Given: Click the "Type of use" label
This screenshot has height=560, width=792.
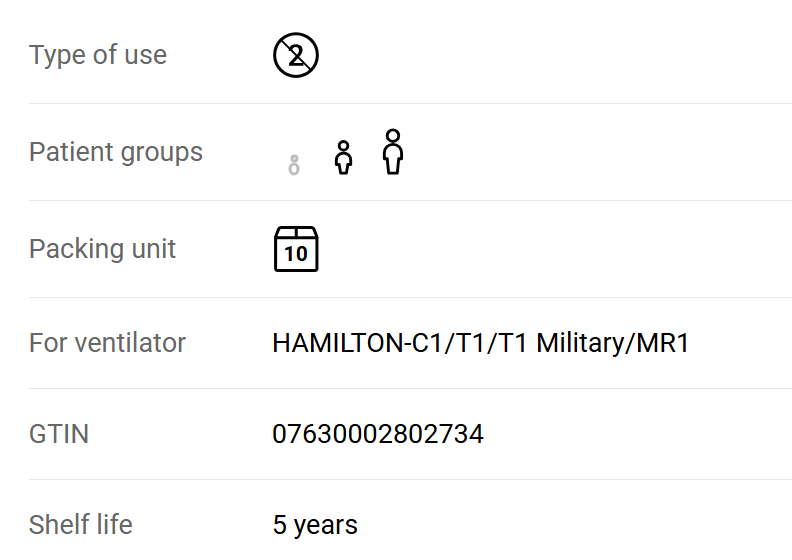Looking at the screenshot, I should coord(98,55).
